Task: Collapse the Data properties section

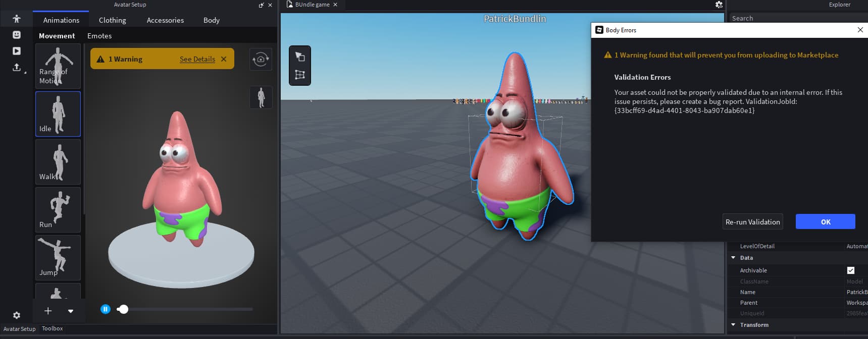Action: 733,258
